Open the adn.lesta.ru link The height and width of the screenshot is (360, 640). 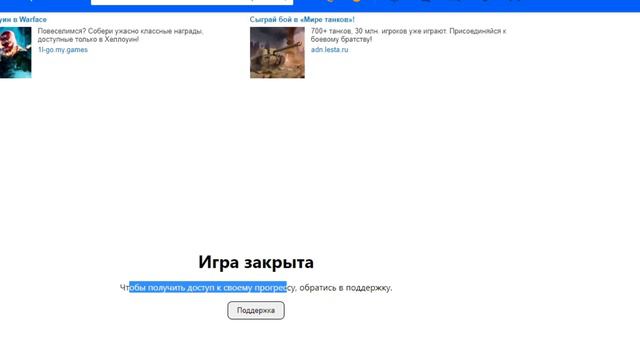pyautogui.click(x=329, y=50)
